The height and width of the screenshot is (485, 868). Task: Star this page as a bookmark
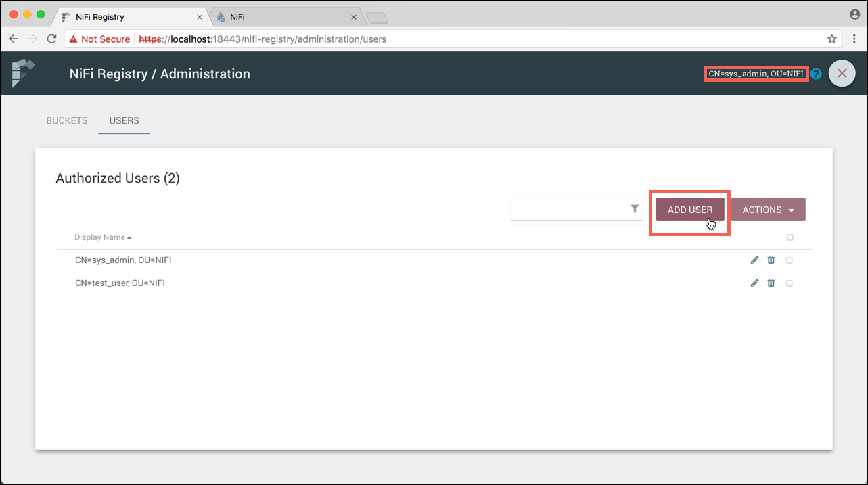[x=831, y=39]
